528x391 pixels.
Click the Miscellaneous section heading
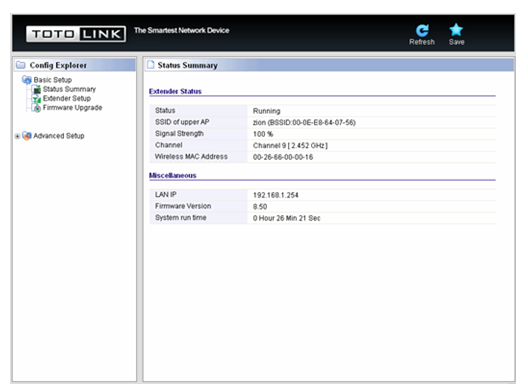[x=172, y=175]
